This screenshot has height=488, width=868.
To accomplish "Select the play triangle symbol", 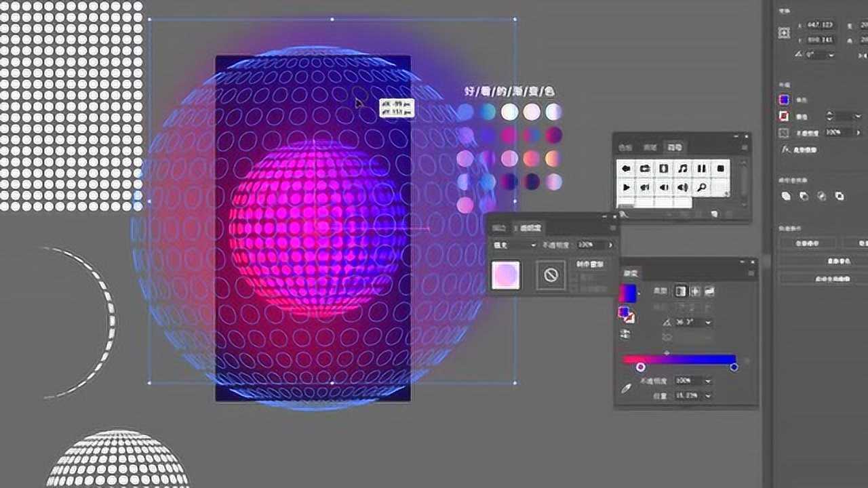I will (626, 187).
